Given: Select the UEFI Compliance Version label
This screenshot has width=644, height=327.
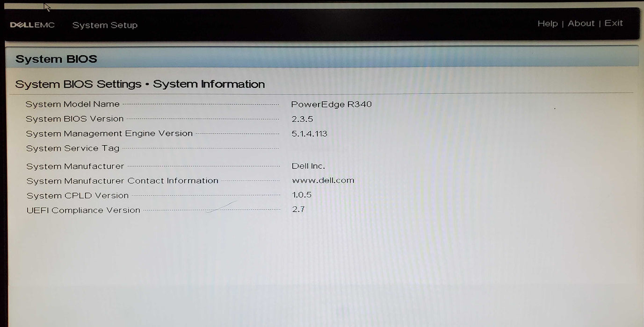Looking at the screenshot, I should tap(83, 210).
